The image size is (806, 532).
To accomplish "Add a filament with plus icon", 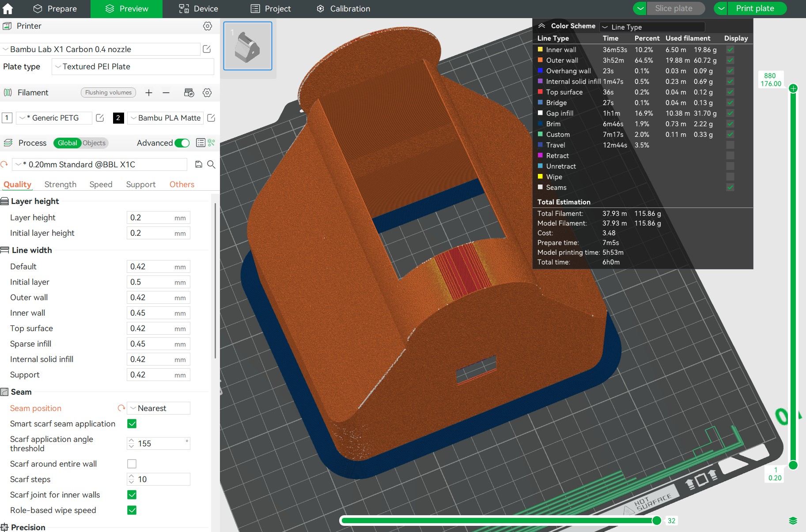I will pos(149,93).
